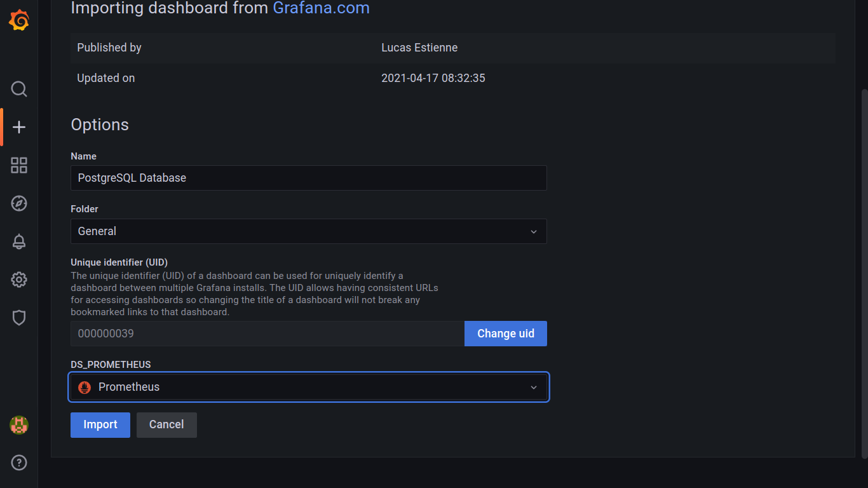
Task: Expand the Folder dropdown showing General
Action: [308, 231]
